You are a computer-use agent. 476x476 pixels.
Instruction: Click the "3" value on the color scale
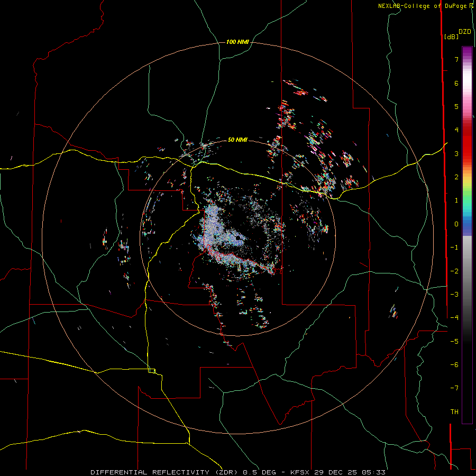pos(456,153)
